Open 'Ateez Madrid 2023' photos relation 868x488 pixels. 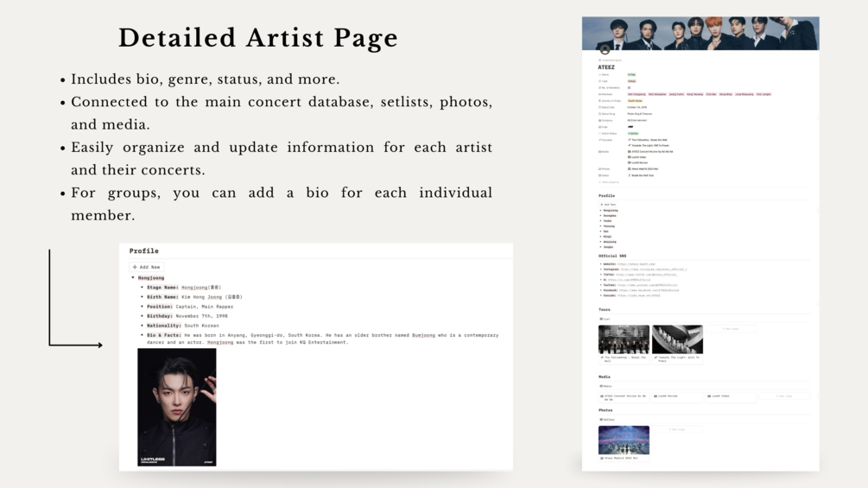[643, 168]
